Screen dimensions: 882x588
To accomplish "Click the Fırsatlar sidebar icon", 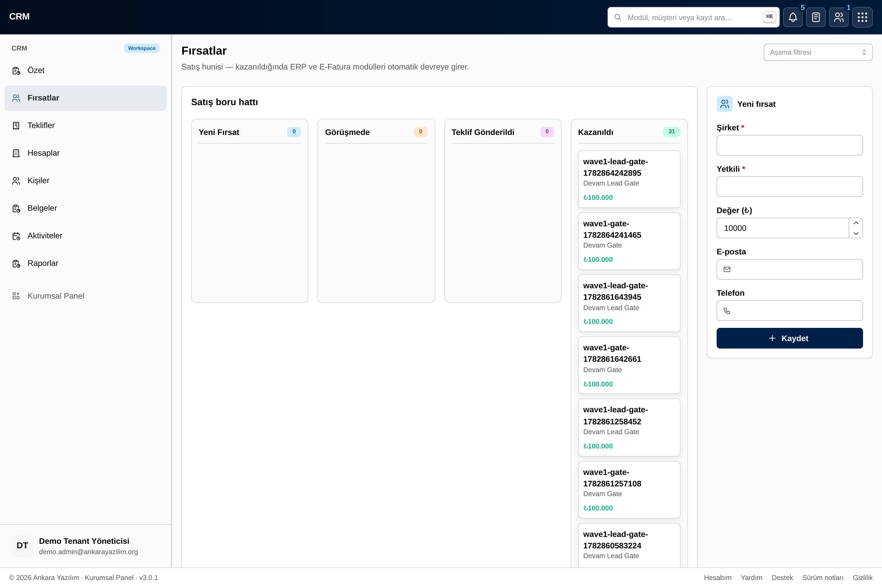I will [16, 98].
